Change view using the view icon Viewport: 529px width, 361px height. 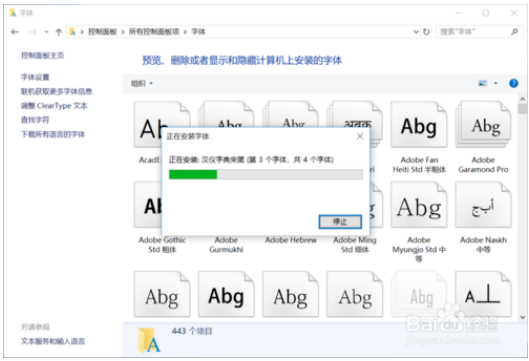483,83
